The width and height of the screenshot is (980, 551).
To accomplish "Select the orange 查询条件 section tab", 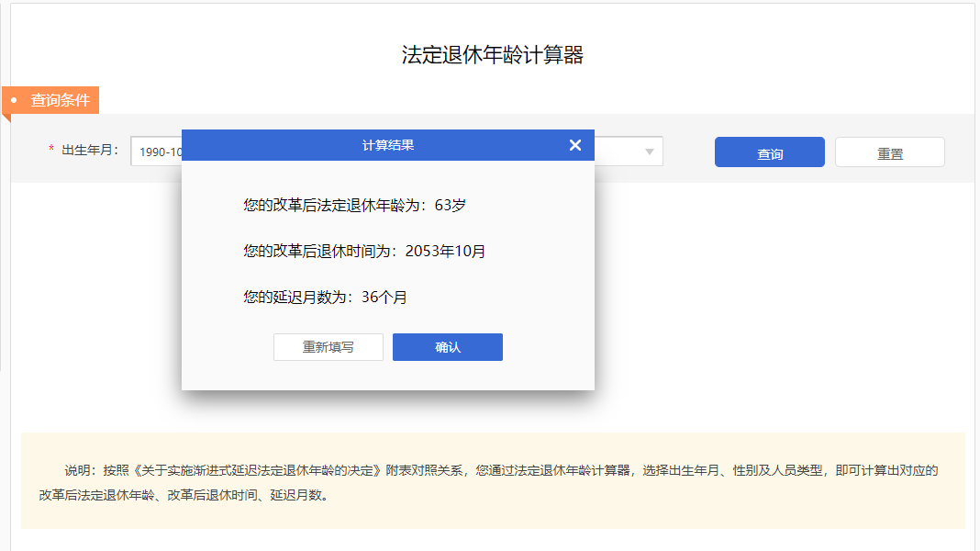I will click(59, 100).
